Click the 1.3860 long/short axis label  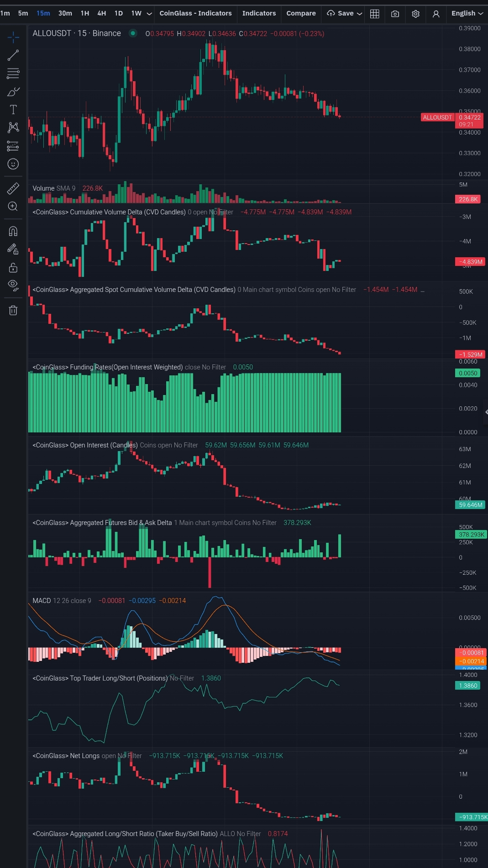click(468, 686)
